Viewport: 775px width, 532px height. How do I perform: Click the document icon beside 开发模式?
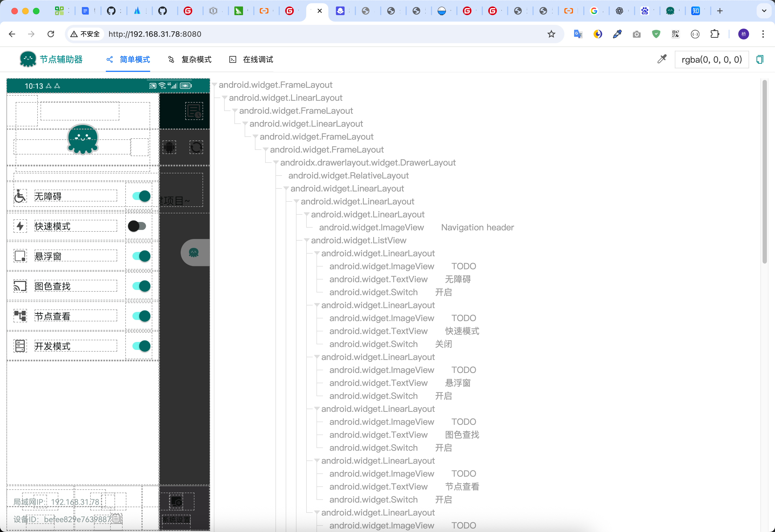(x=20, y=346)
